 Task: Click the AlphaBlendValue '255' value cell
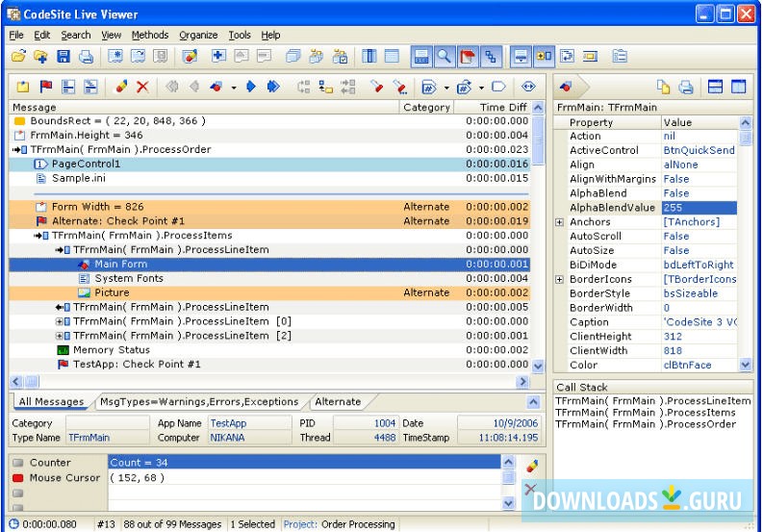pyautogui.click(x=699, y=208)
